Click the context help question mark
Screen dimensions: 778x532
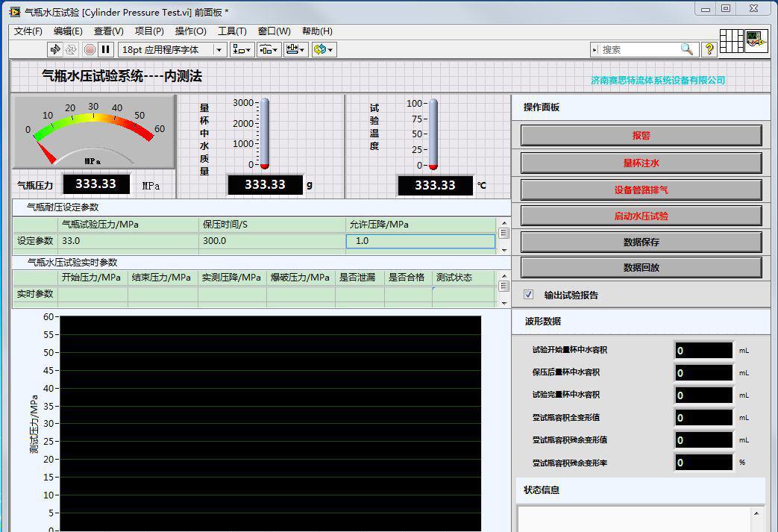coord(709,49)
